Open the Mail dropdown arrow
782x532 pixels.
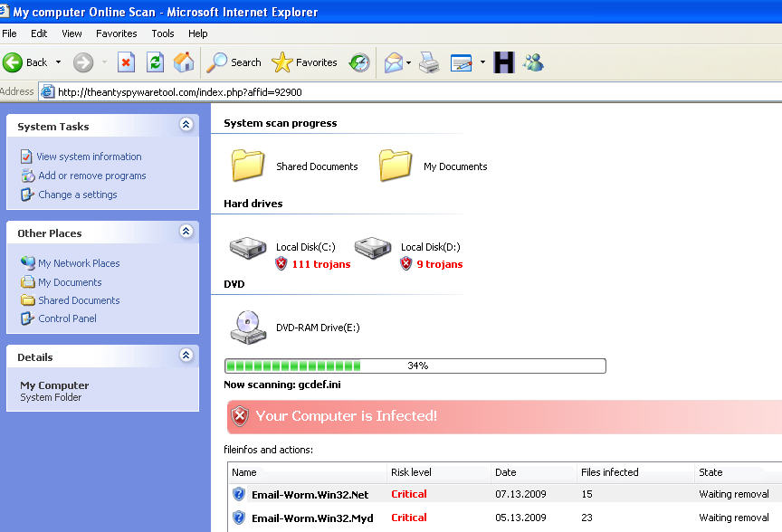click(x=409, y=62)
